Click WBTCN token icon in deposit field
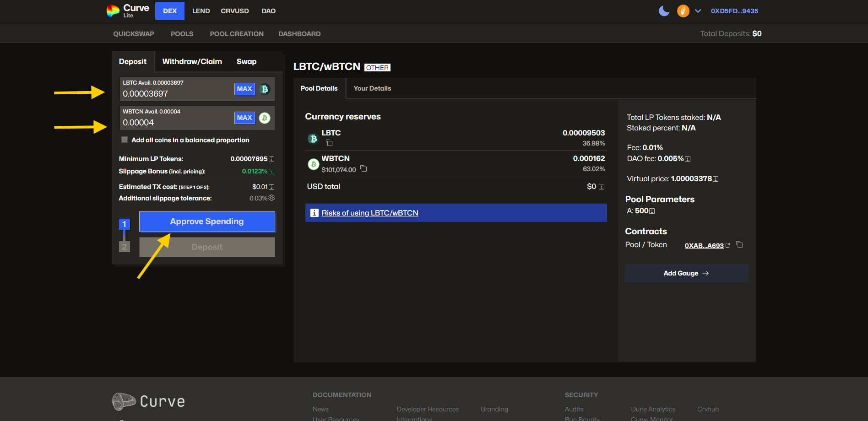The width and height of the screenshot is (868, 421). coord(265,118)
